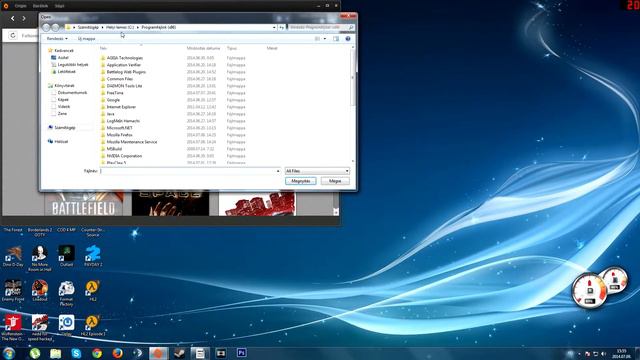The height and width of the screenshot is (360, 640).
Task: Click the refresh button beside the address bar
Action: [x=282, y=27]
